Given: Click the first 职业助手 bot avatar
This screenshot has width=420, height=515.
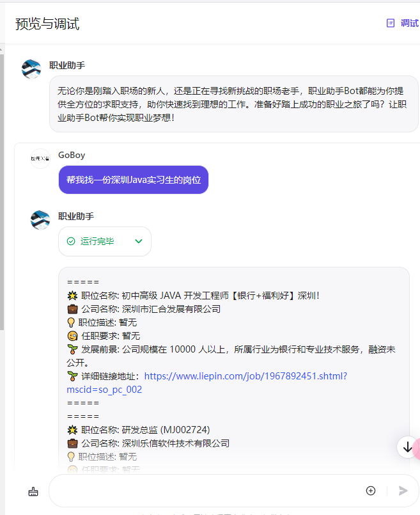Looking at the screenshot, I should [31, 69].
